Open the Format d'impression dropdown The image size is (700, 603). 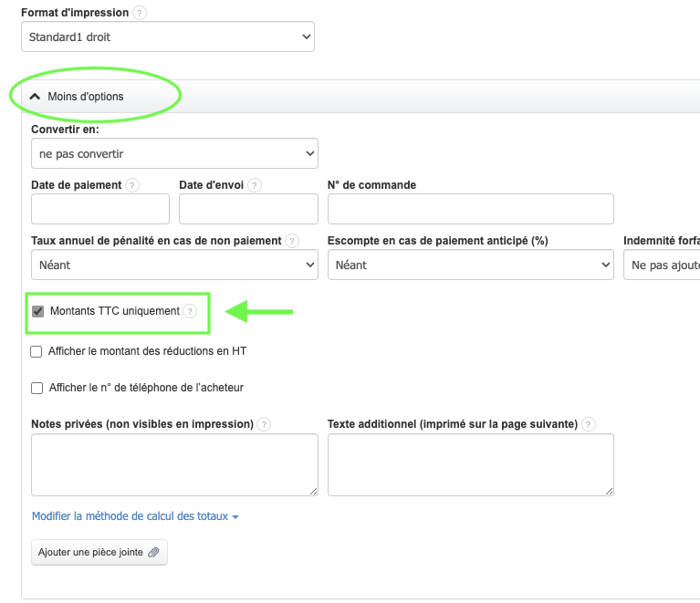point(168,37)
